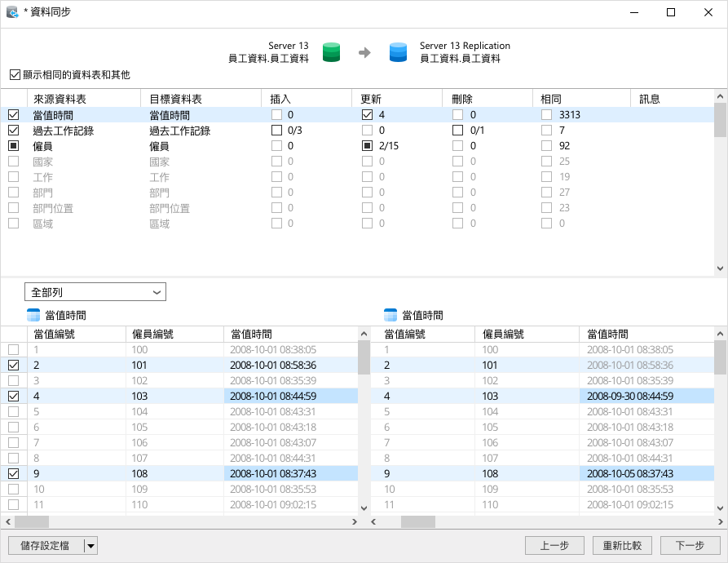Uncheck the 過去工作記錄 row checkbox
The width and height of the screenshot is (728, 563).
[x=14, y=130]
